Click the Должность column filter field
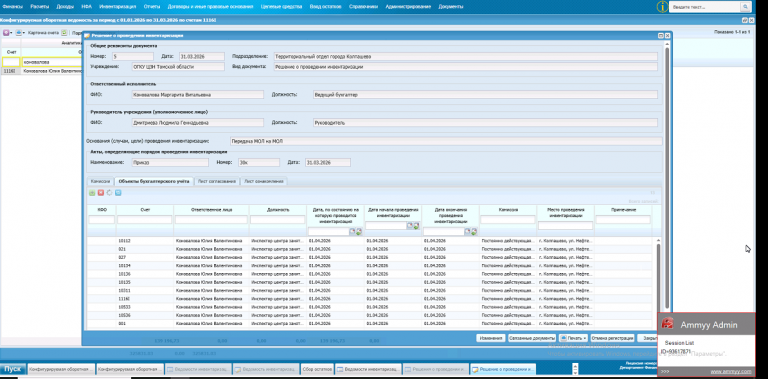 [x=278, y=220]
